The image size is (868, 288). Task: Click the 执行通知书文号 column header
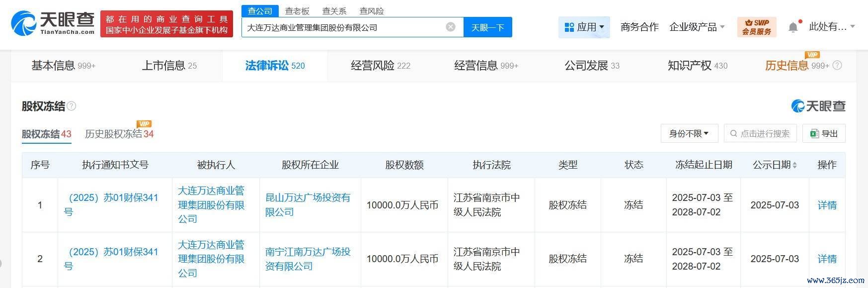(115, 165)
